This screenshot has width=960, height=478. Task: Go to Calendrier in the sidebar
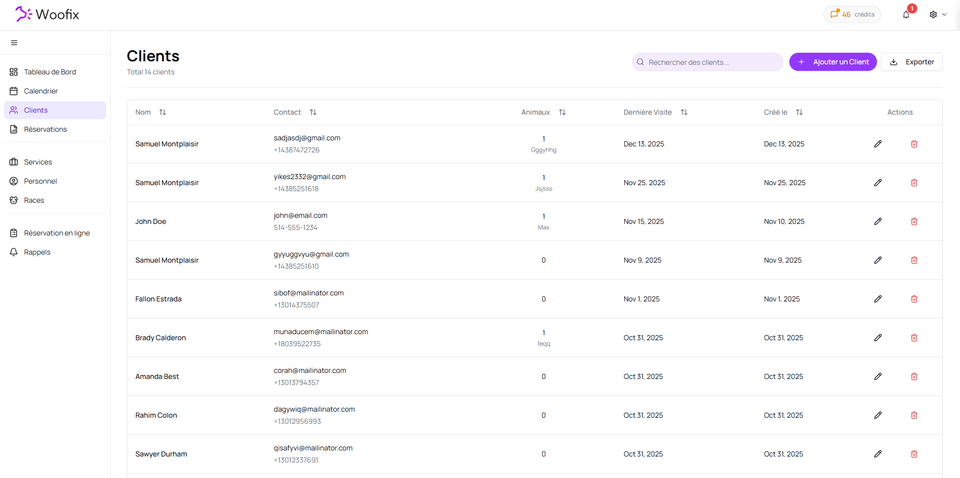[41, 91]
